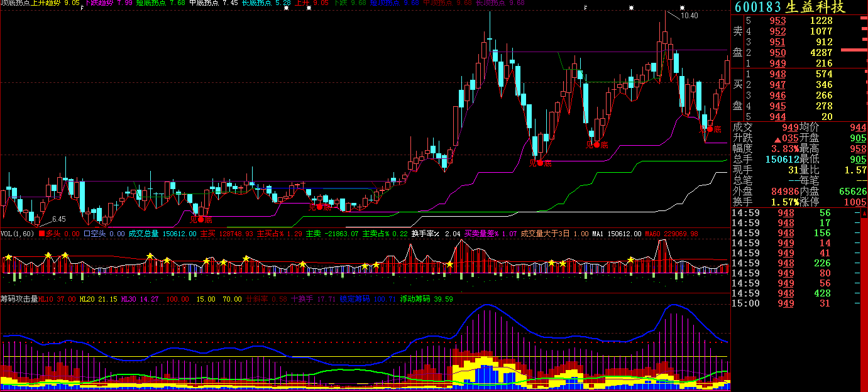Click the rightmost 见底 bottom signal marker
Viewport: 868px width, 392px height.
pyautogui.click(x=709, y=129)
